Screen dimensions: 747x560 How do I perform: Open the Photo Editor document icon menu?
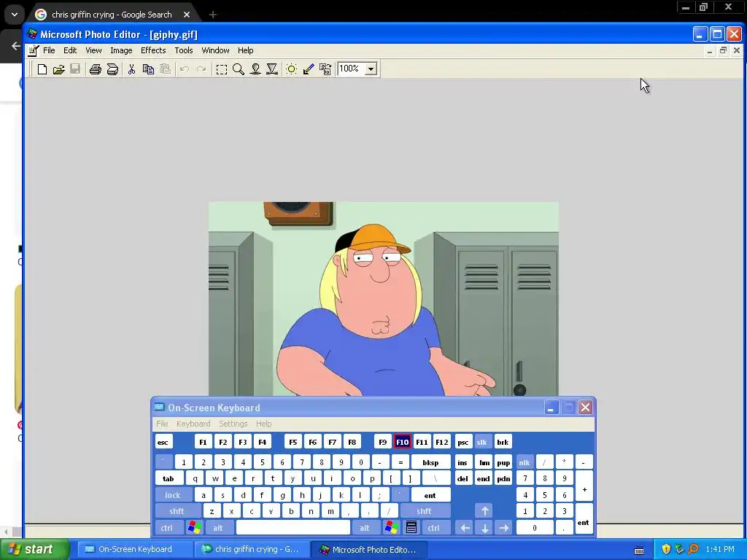tap(34, 50)
